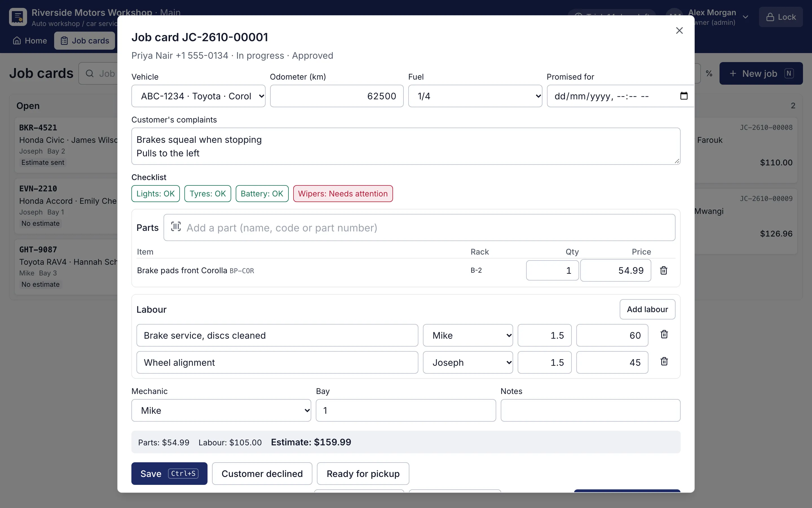Open the BKR-4521 Honda Civic job card
The width and height of the screenshot is (812, 508).
(x=66, y=145)
